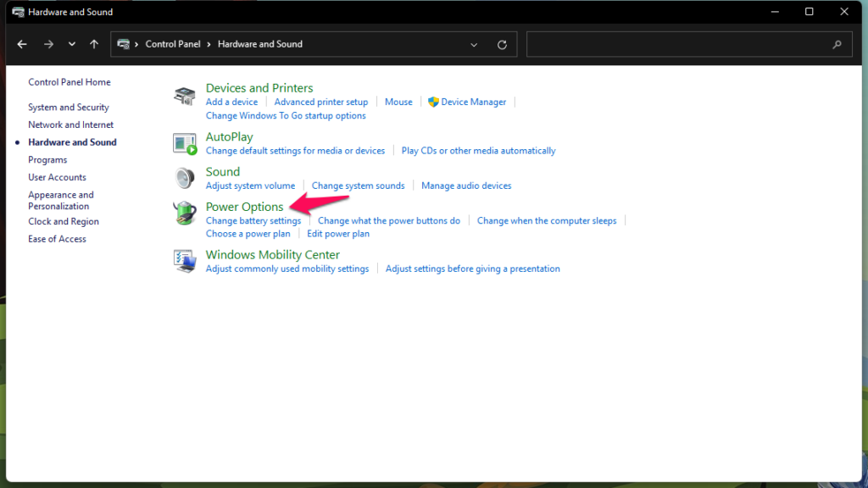Image resolution: width=868 pixels, height=488 pixels.
Task: Select Control Panel Home link
Action: coord(70,82)
